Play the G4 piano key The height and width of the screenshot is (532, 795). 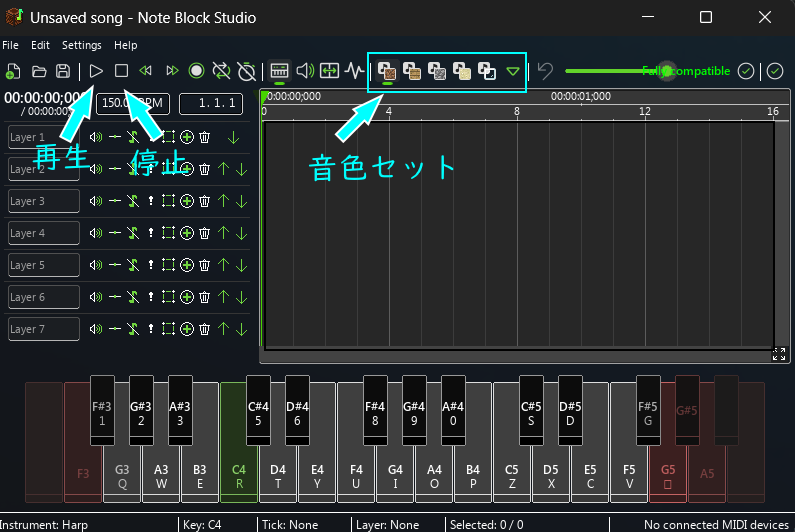coord(395,476)
